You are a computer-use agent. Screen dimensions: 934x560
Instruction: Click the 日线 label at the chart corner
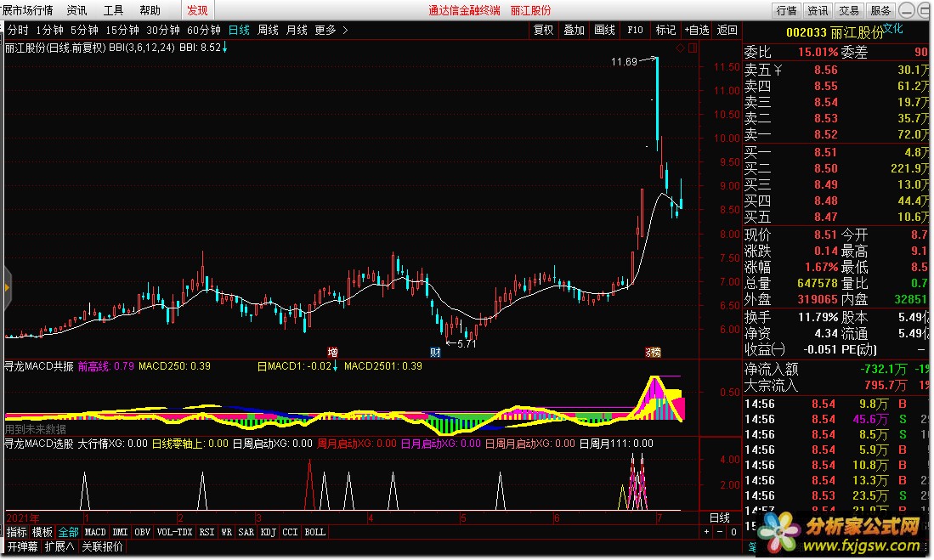720,518
